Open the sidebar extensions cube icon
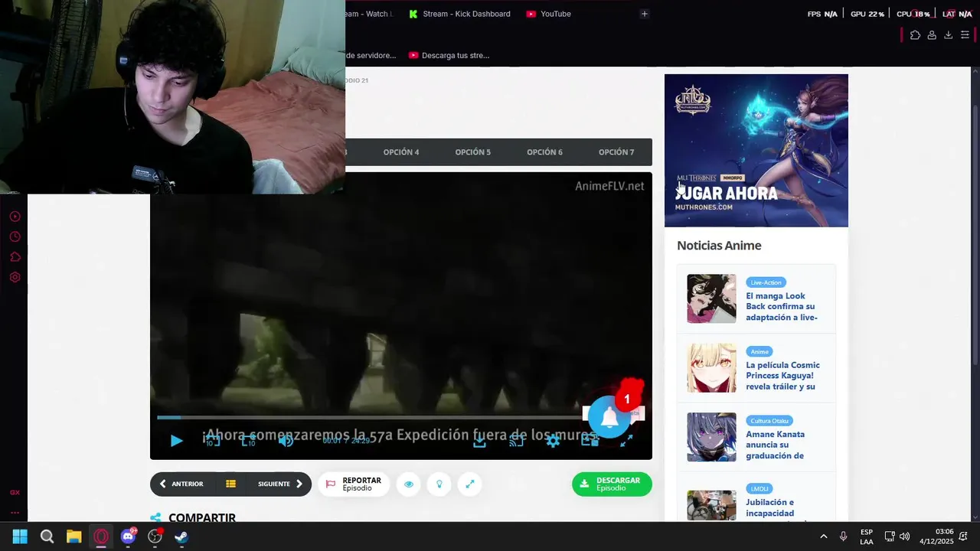The width and height of the screenshot is (980, 551). pyautogui.click(x=15, y=257)
